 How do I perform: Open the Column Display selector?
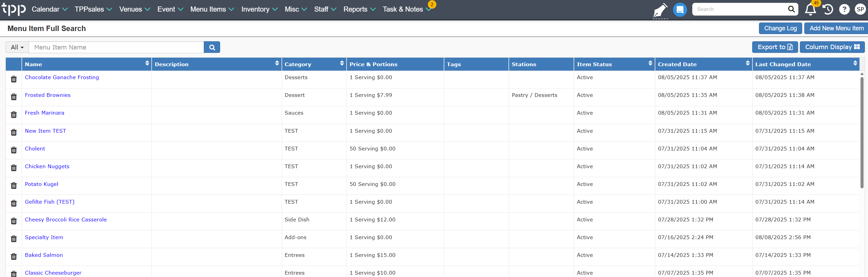pyautogui.click(x=832, y=47)
